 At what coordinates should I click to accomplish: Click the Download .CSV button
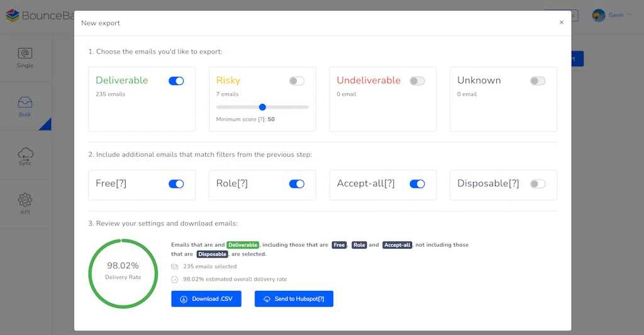206,299
